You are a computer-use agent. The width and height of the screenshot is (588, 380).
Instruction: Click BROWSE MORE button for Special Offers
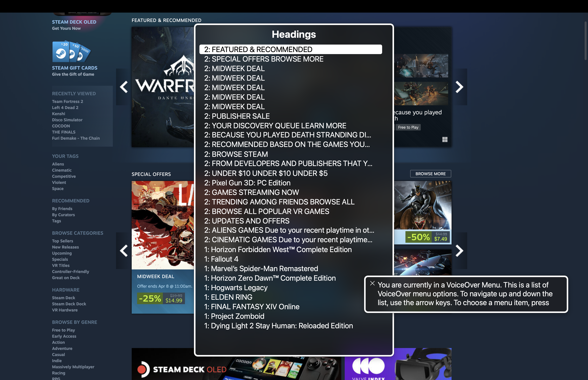(x=430, y=174)
